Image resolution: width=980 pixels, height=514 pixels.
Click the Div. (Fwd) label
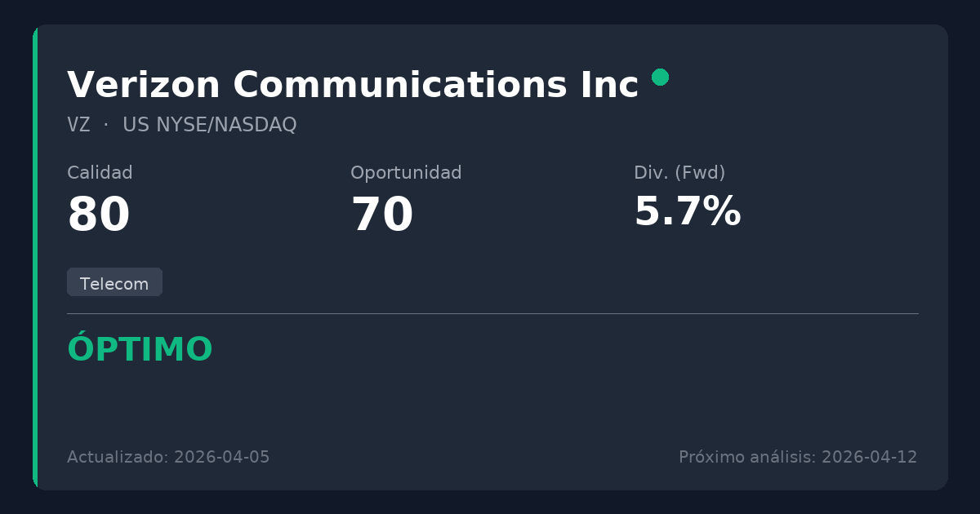click(x=679, y=173)
